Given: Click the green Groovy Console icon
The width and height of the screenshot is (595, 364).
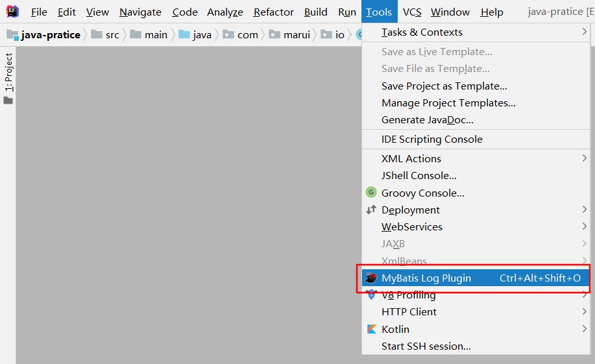Looking at the screenshot, I should (x=371, y=193).
